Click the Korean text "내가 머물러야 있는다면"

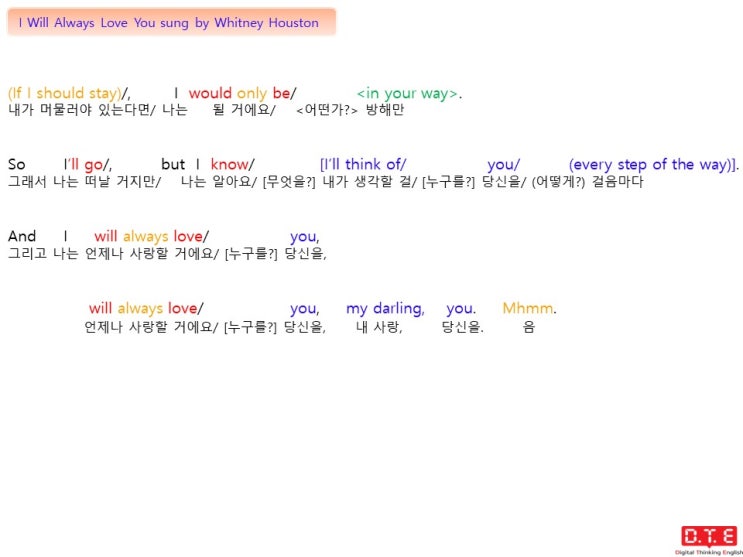pyautogui.click(x=79, y=110)
